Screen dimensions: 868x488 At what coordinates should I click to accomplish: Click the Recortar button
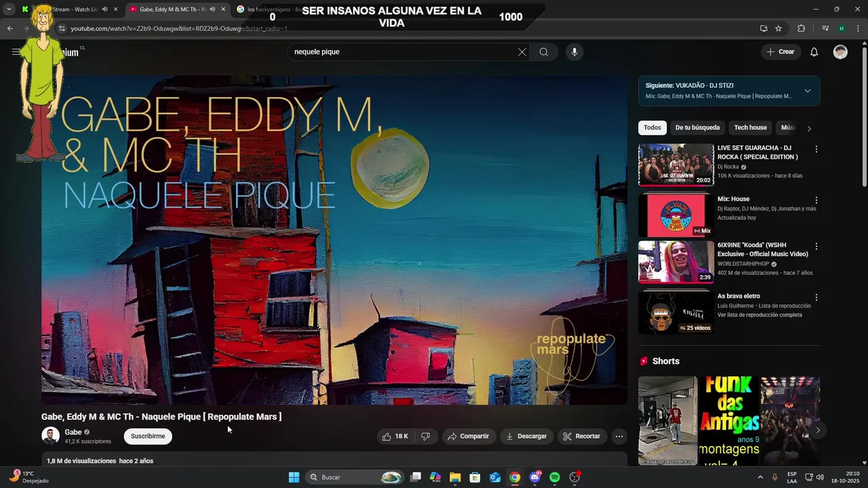(582, 436)
